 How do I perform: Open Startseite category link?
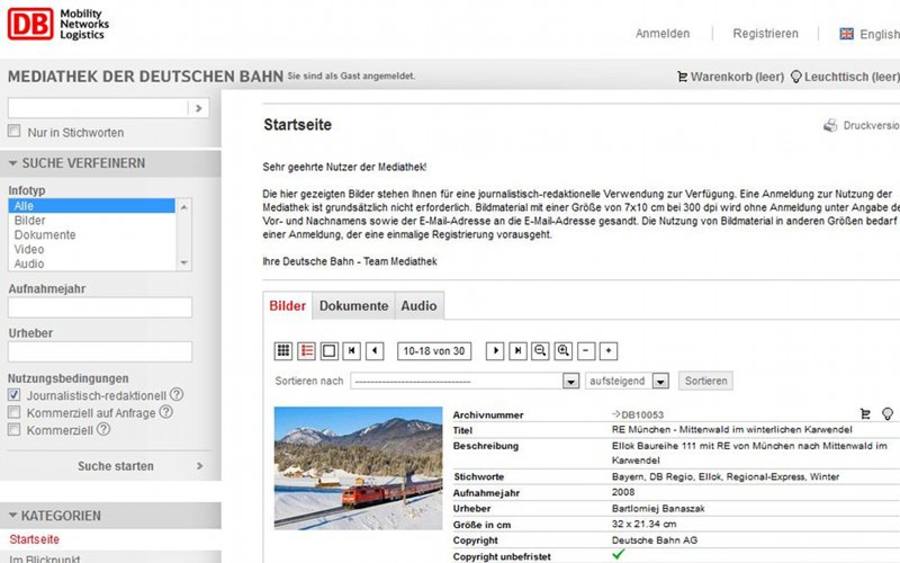[x=34, y=539]
